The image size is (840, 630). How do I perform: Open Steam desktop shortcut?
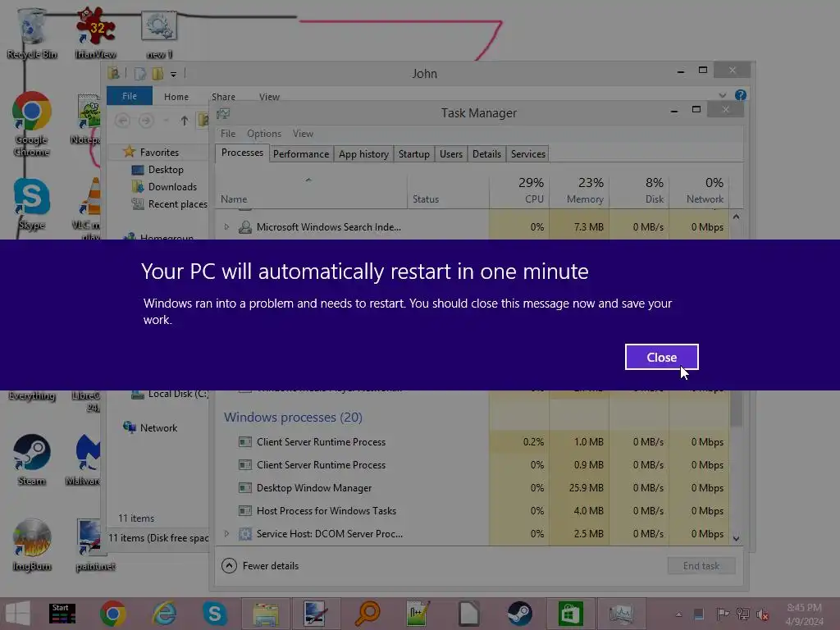click(32, 459)
